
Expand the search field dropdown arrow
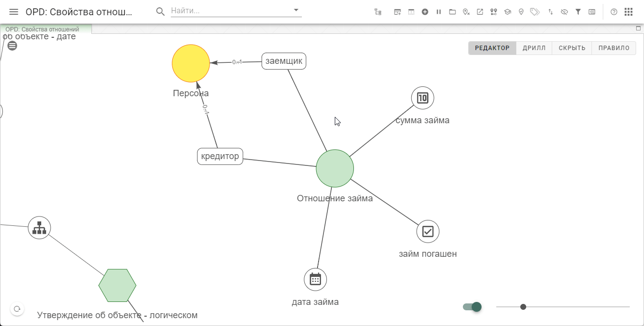tap(296, 10)
